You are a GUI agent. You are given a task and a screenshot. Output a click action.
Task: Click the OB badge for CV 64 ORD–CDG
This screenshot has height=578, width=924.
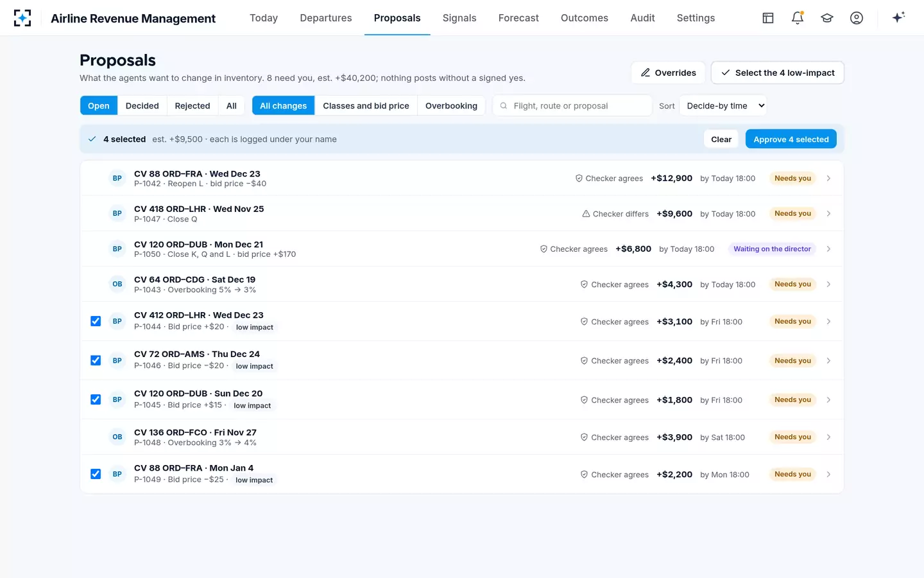pyautogui.click(x=117, y=284)
